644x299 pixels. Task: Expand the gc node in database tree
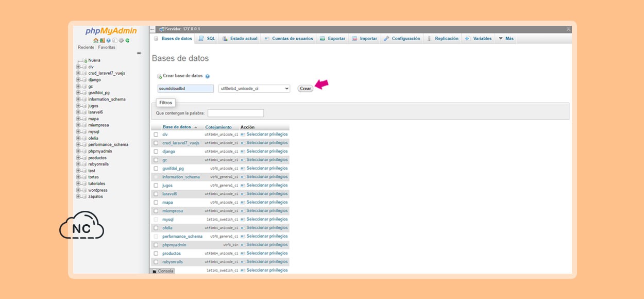(x=78, y=87)
